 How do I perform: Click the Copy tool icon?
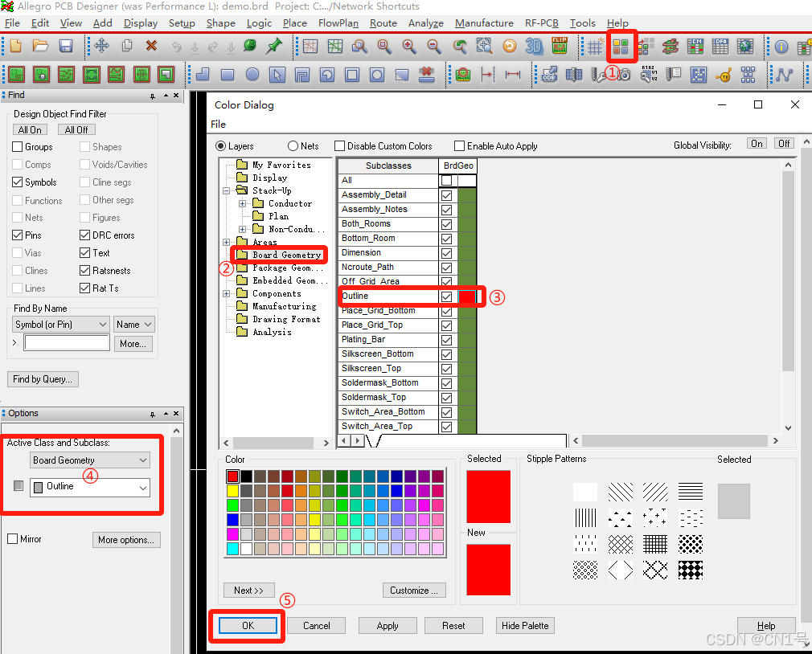pyautogui.click(x=127, y=46)
